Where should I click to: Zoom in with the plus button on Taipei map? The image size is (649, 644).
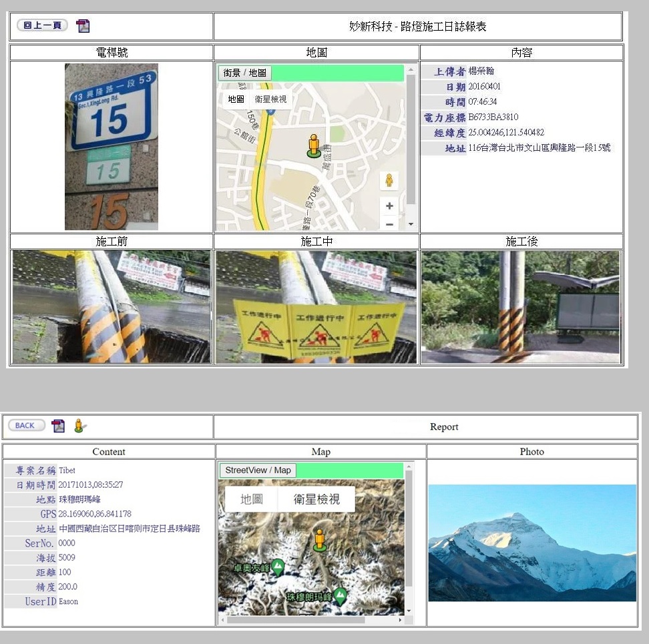click(x=389, y=206)
